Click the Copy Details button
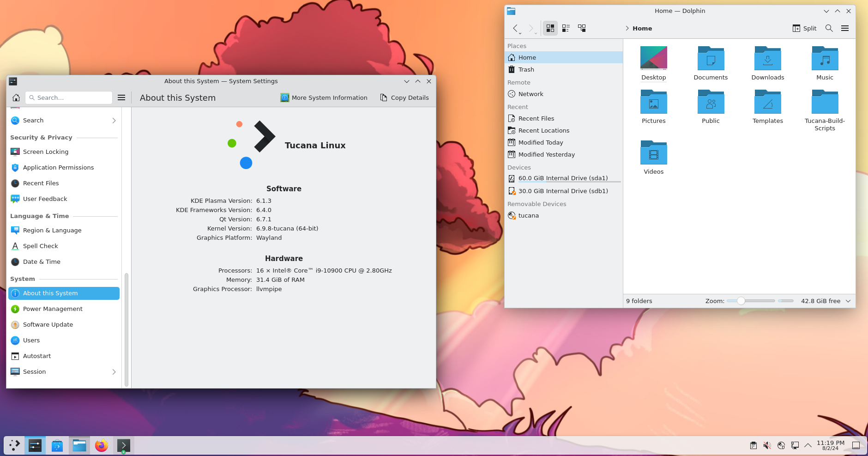The width and height of the screenshot is (868, 456). (404, 97)
